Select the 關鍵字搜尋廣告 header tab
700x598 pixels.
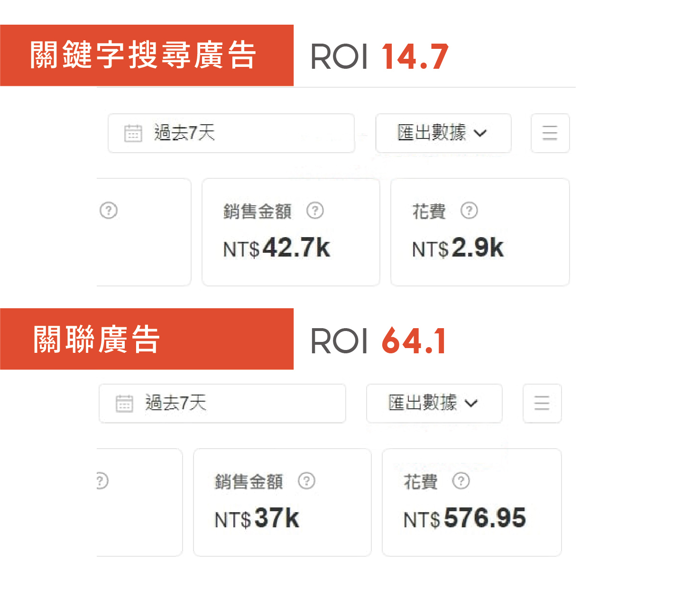147,55
